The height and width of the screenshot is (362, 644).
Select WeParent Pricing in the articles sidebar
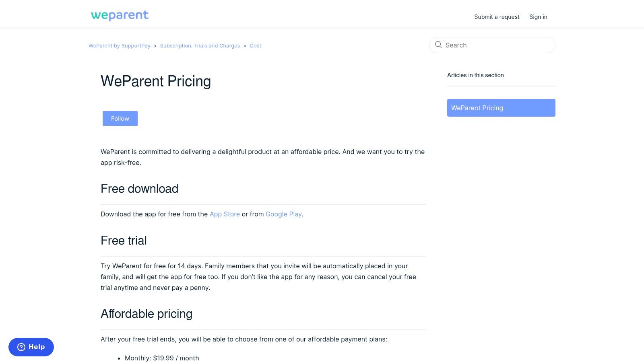point(501,108)
